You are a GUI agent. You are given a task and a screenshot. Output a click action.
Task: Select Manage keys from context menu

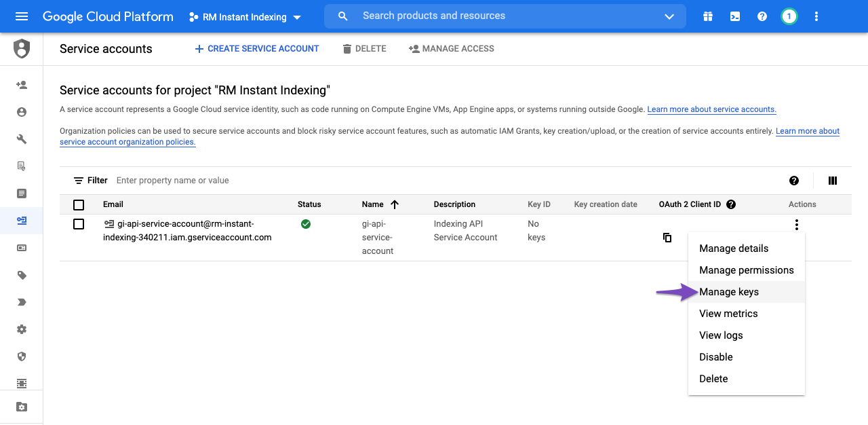coord(729,292)
